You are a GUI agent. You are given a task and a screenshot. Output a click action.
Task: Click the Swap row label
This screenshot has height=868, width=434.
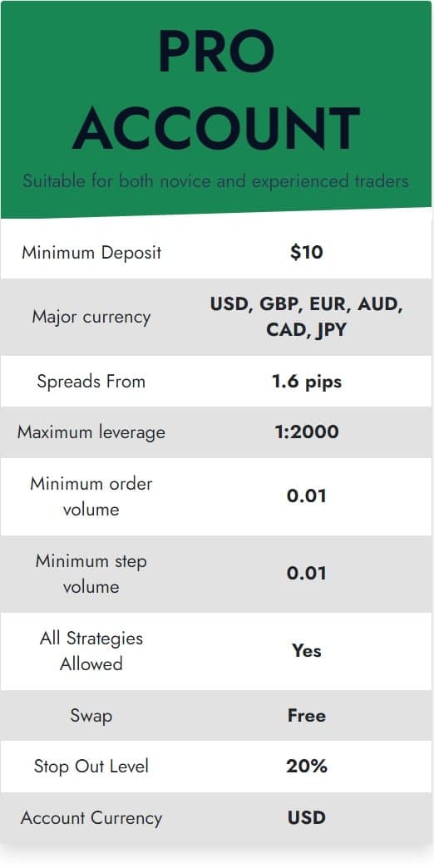(x=91, y=716)
